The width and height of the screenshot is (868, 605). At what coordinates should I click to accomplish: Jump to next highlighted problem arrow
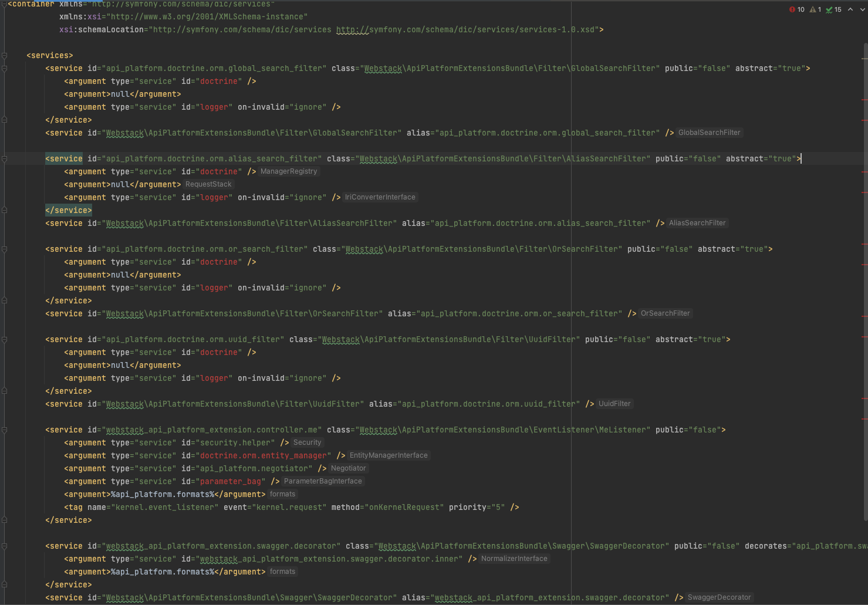(863, 9)
